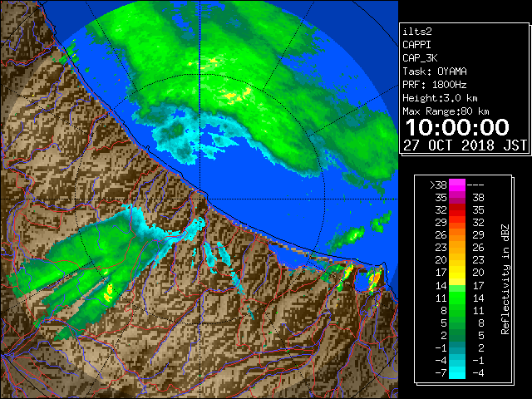Pick the red legend swatch near 32
The height and width of the screenshot is (399, 532).
coord(457,210)
